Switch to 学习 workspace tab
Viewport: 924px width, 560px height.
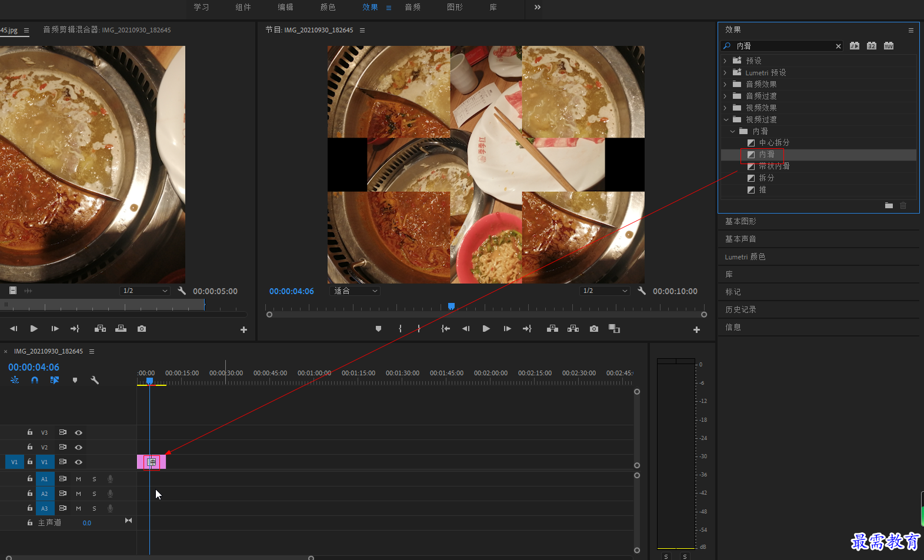[x=201, y=7]
